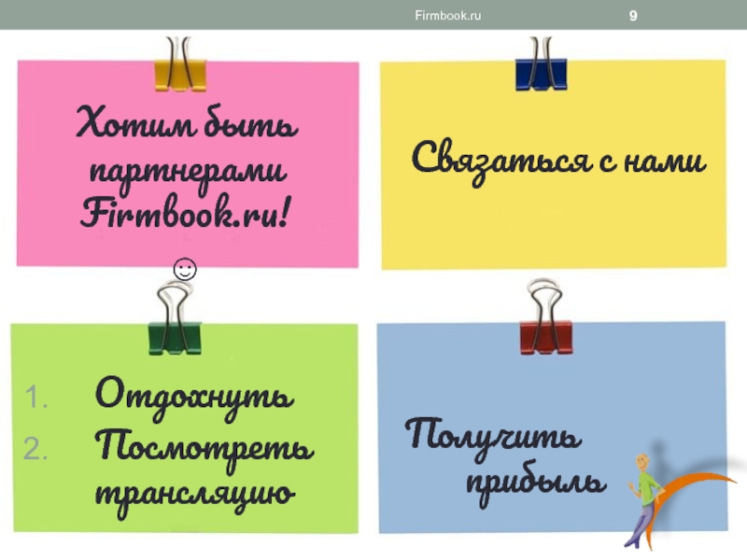Click list number "1." on green note
This screenshot has height=560, width=747.
pyautogui.click(x=36, y=398)
